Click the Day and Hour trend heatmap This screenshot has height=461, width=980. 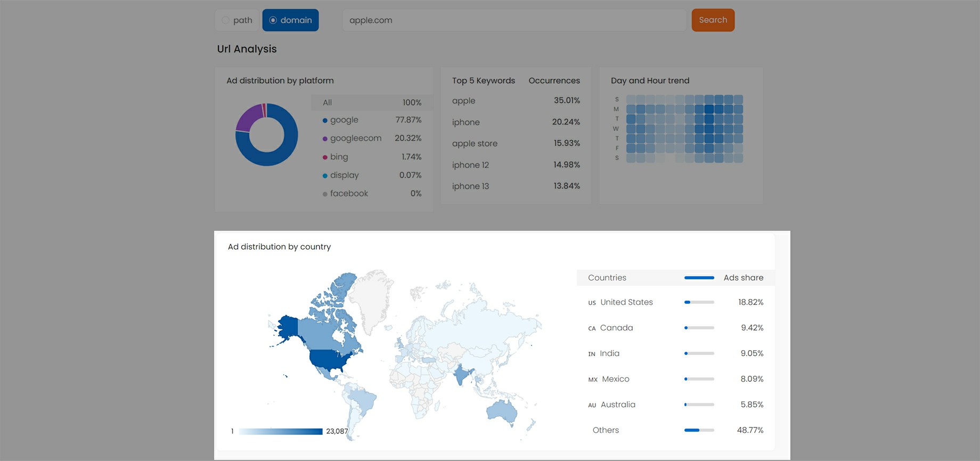[684, 128]
